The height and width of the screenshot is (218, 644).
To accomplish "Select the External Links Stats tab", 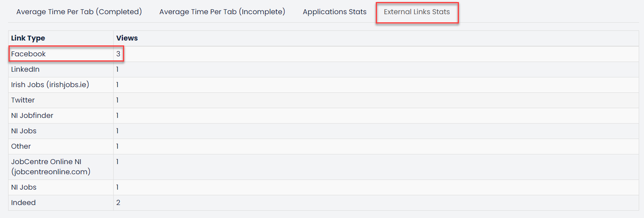I will tap(417, 12).
